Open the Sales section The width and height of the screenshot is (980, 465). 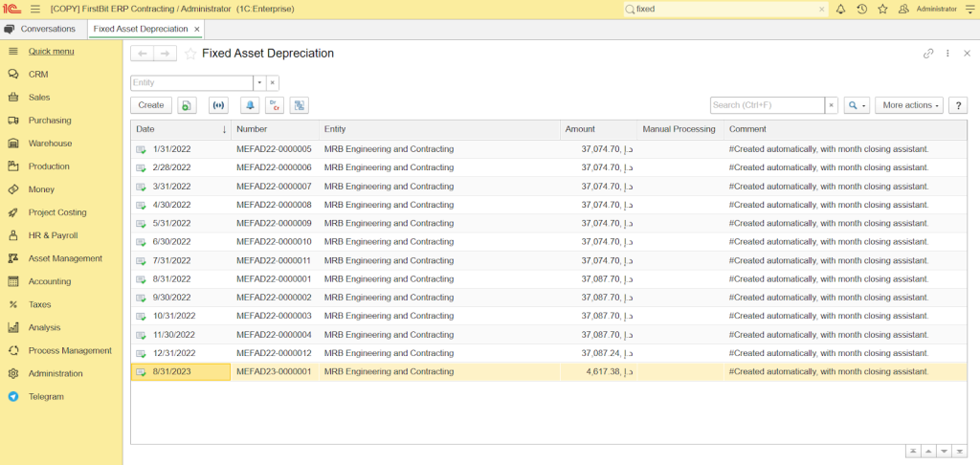[38, 98]
